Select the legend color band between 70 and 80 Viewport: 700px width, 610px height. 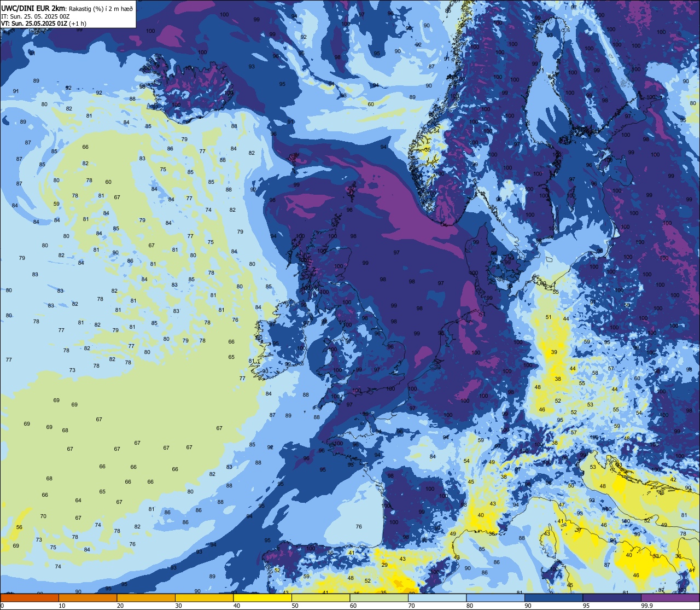coord(437,597)
